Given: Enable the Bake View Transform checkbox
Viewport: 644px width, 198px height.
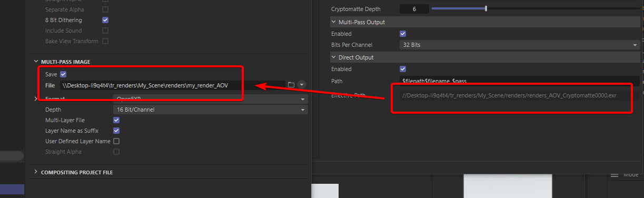Looking at the screenshot, I should pos(105,41).
